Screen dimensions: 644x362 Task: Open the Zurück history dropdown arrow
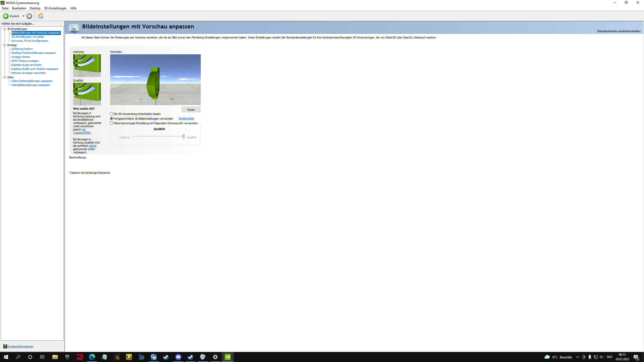tap(24, 16)
